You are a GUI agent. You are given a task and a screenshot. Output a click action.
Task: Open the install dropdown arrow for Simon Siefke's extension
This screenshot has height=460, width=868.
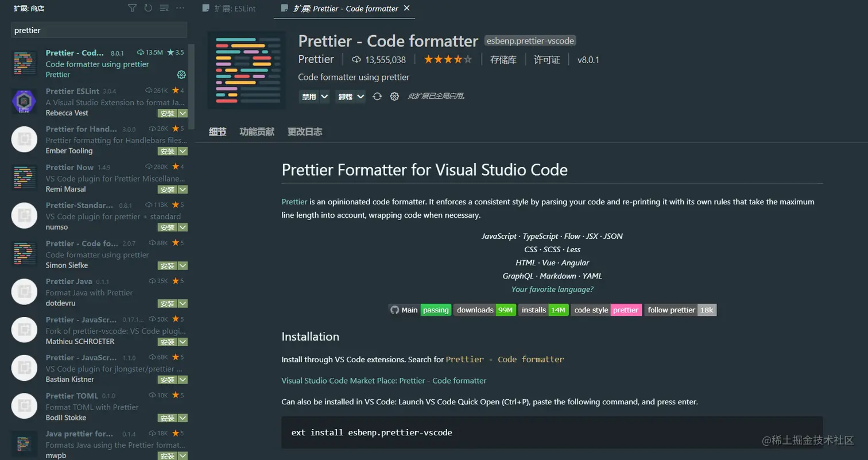(183, 265)
